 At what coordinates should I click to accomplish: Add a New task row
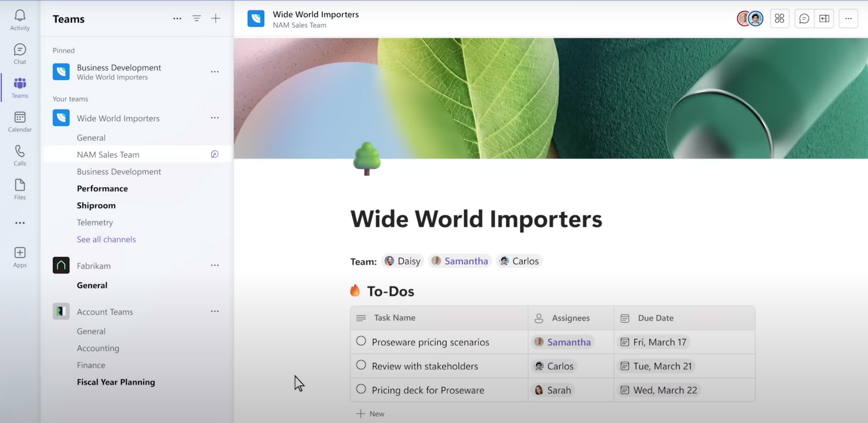point(371,414)
